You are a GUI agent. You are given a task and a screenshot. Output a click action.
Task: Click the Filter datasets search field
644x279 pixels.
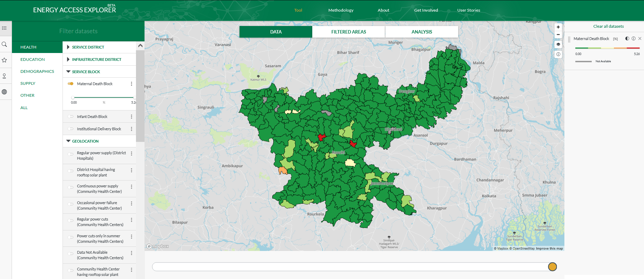(78, 31)
